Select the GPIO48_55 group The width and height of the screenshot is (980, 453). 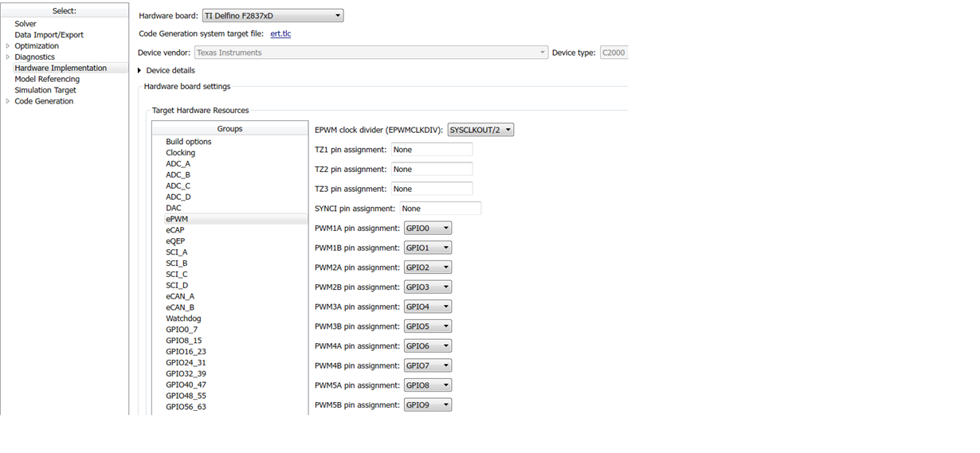186,396
